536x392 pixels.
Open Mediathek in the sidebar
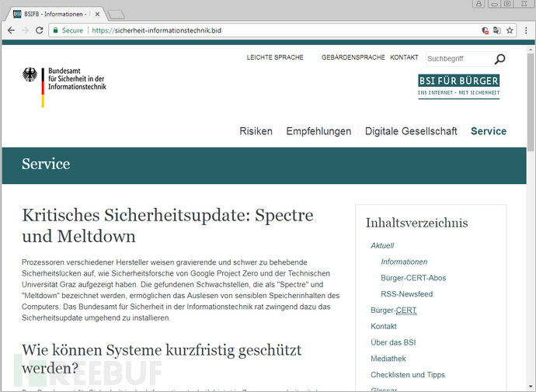[388, 359]
